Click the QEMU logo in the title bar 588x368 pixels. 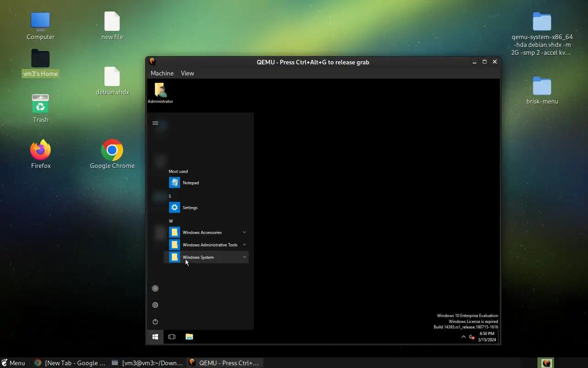pos(152,62)
